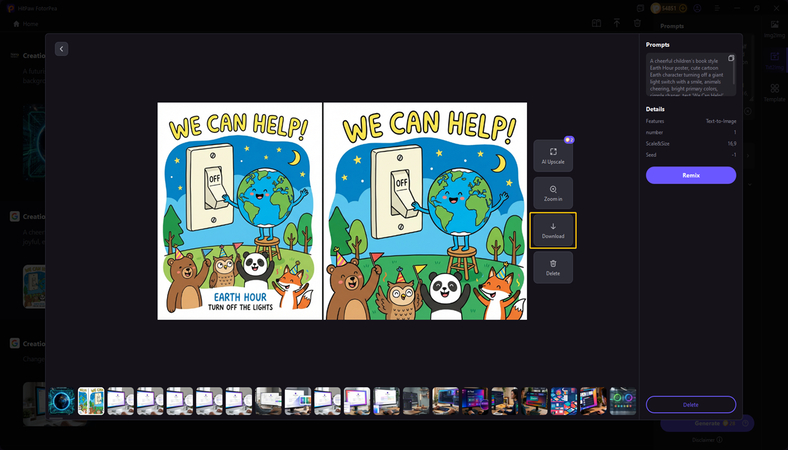Image resolution: width=788 pixels, height=450 pixels.
Task: Click the right We Can Help image
Action: 425,211
